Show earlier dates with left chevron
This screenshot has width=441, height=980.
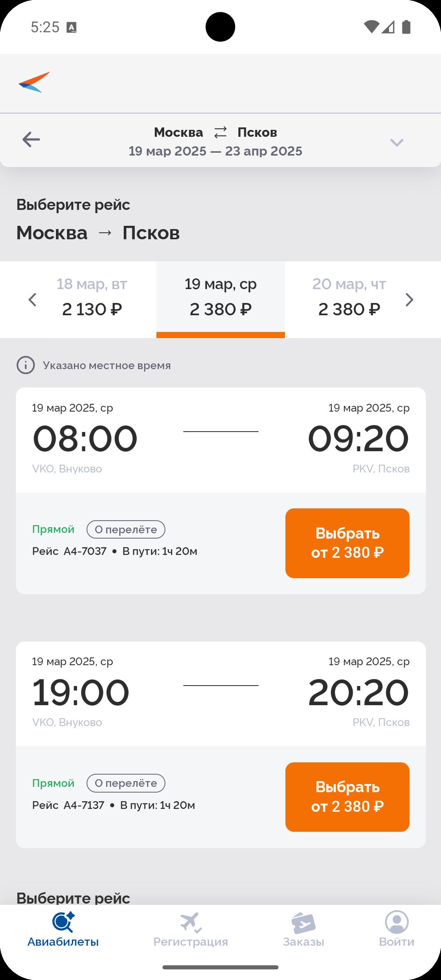[x=32, y=300]
